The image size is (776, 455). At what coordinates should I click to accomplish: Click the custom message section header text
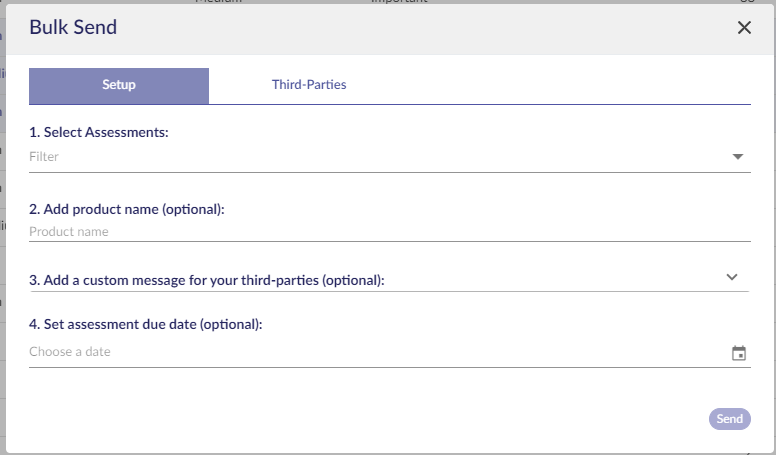206,280
